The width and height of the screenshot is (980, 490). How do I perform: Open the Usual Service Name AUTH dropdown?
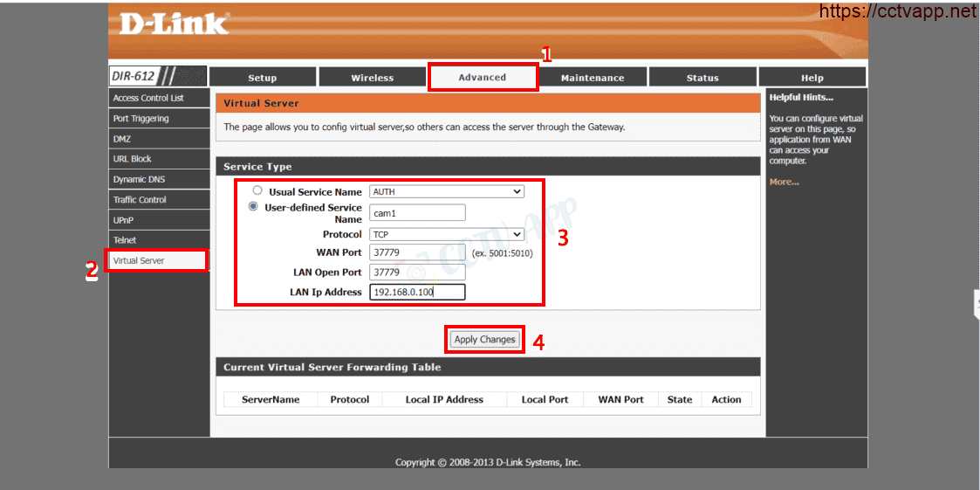[x=446, y=191]
